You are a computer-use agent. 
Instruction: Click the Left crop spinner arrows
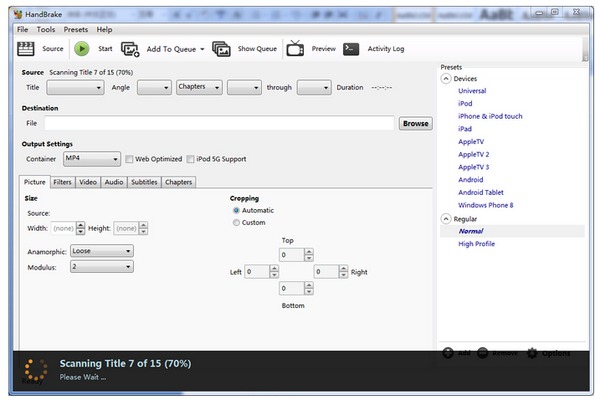[x=274, y=272]
